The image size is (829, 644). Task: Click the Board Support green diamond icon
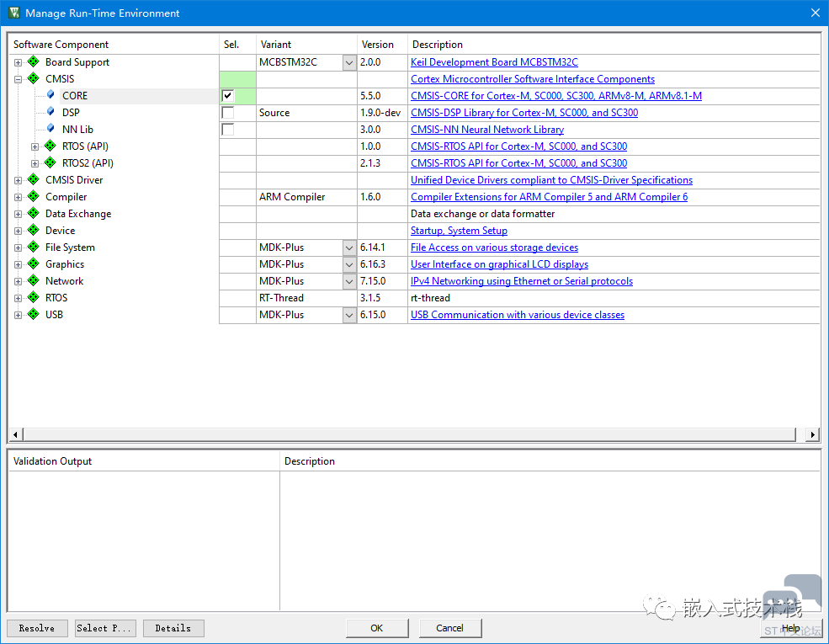pyautogui.click(x=34, y=61)
